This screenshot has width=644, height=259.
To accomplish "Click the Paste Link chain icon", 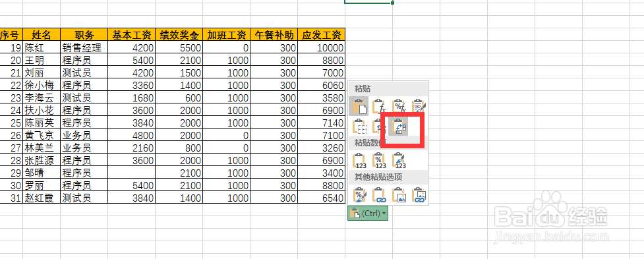I will click(x=379, y=194).
